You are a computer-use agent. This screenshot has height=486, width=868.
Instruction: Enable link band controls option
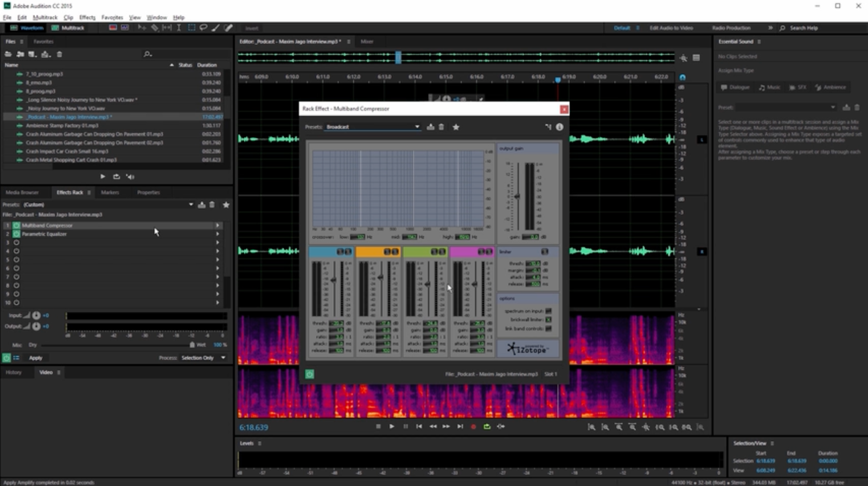pyautogui.click(x=548, y=329)
